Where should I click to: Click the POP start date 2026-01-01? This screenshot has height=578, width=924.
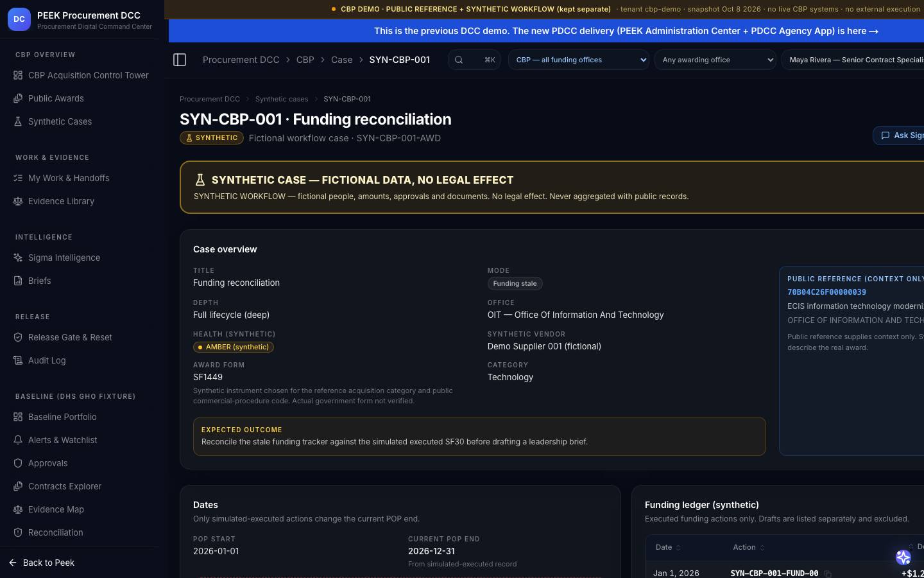[x=216, y=551]
